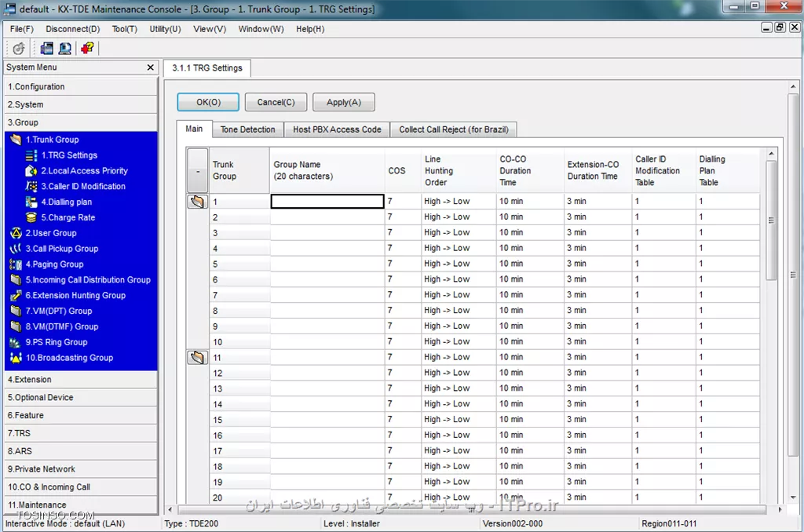
Task: Expand the 10.CO & Incoming Call section
Action: [81, 487]
